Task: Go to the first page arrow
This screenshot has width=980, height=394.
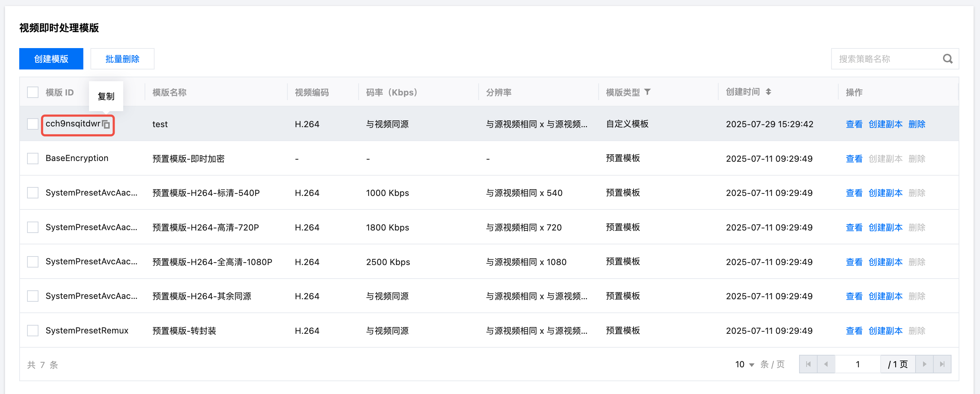Action: [x=808, y=364]
